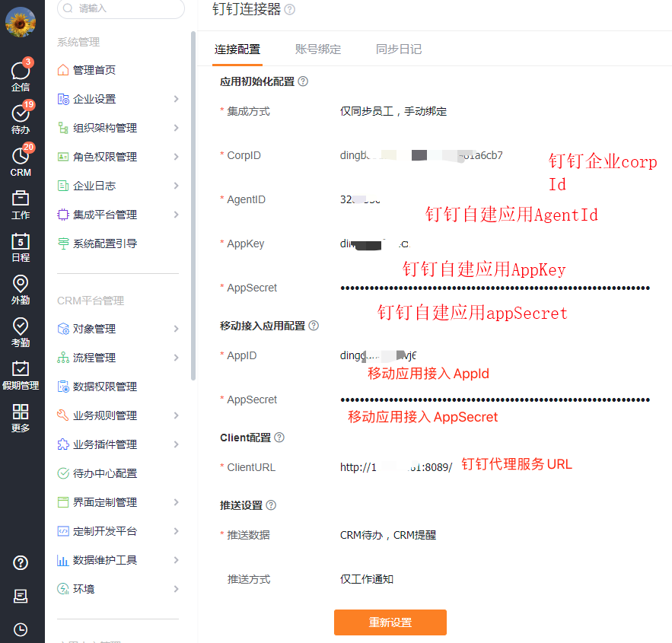The height and width of the screenshot is (643, 672).
Task: Click the 业务插件管理 puzzle icon
Action: click(63, 444)
